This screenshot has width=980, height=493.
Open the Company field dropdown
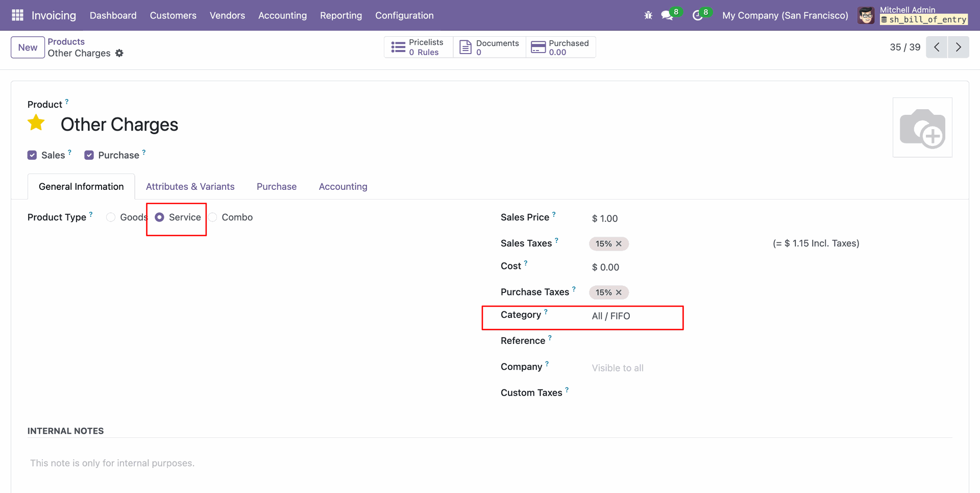coord(633,368)
